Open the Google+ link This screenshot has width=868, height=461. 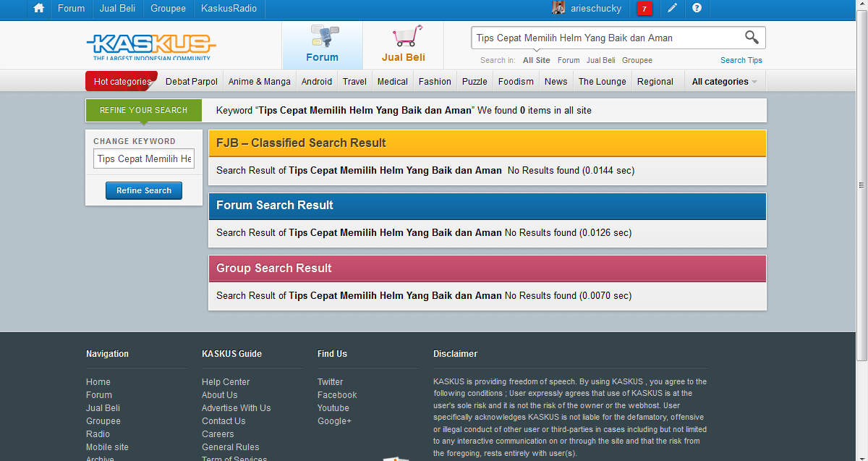334,421
